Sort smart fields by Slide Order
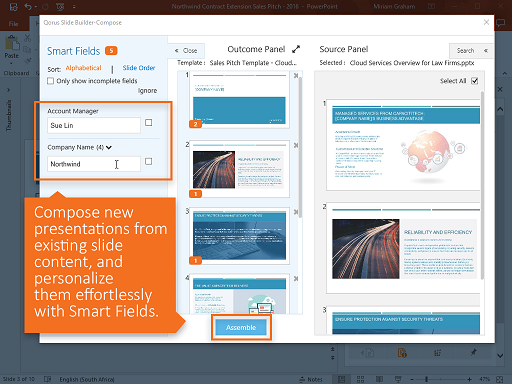The height and width of the screenshot is (384, 512). [x=139, y=68]
